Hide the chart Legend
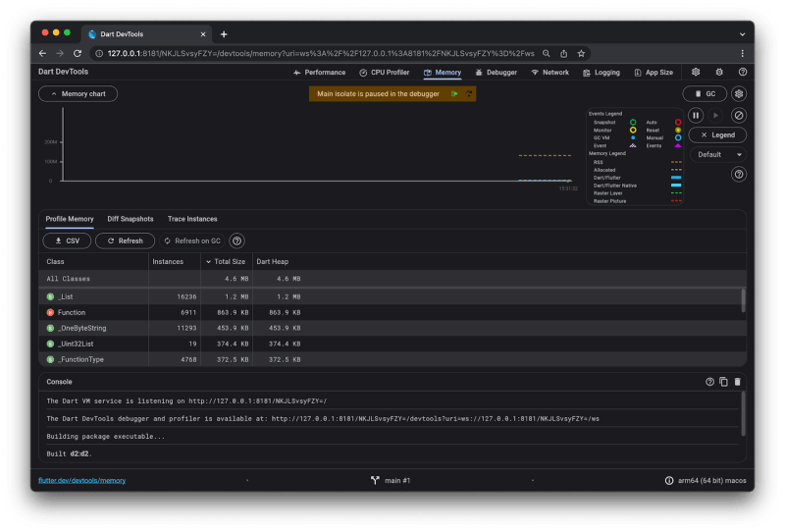785x532 pixels. coord(717,134)
